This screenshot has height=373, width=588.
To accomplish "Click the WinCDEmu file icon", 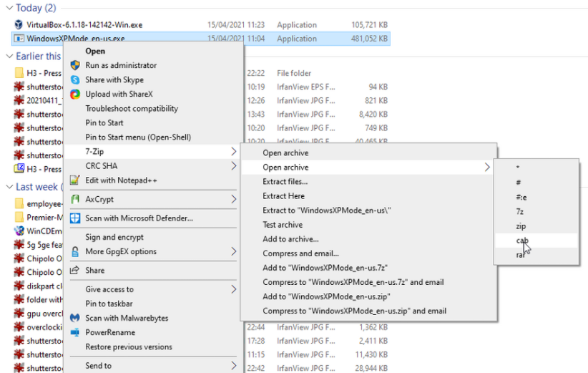I will 19,231.
